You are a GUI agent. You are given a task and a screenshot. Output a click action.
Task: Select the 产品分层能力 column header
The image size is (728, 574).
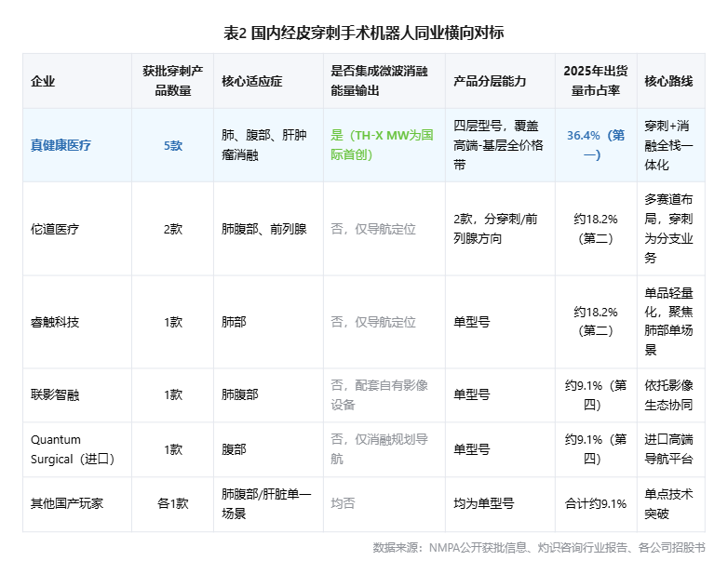(x=490, y=81)
